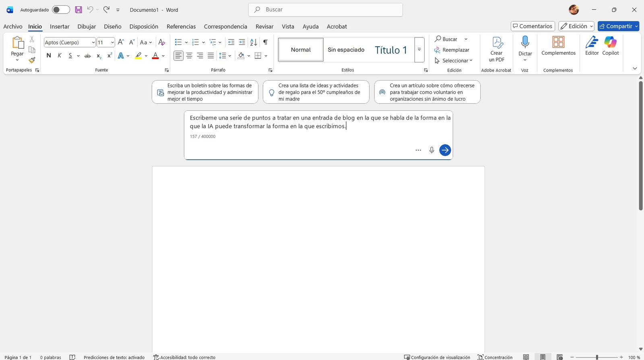The height and width of the screenshot is (360, 644).
Task: Justify text alignment
Action: [211, 56]
